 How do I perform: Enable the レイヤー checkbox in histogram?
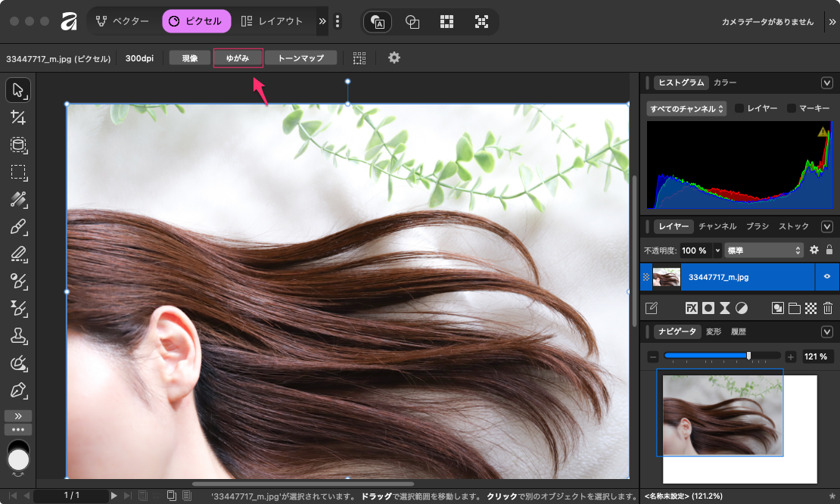point(740,108)
